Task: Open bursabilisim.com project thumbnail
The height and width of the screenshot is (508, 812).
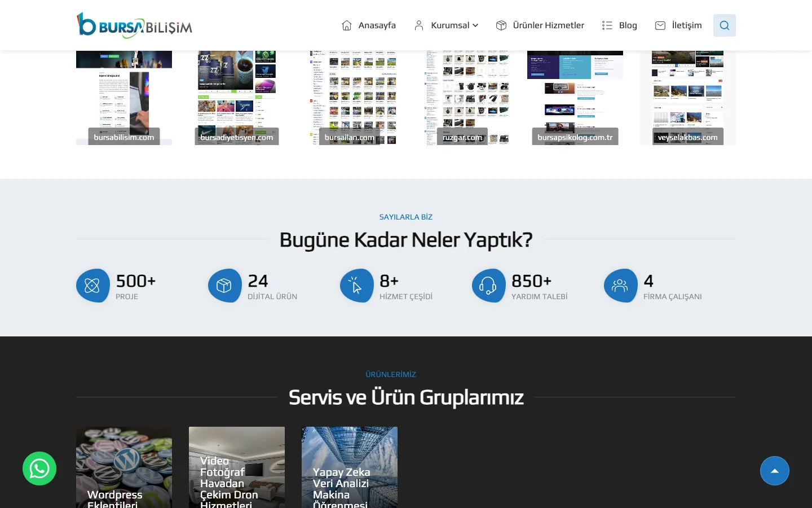Action: (124, 98)
